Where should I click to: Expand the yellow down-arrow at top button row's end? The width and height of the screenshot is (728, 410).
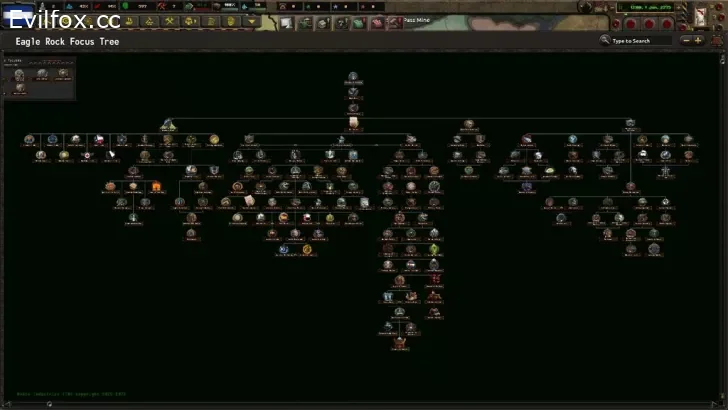point(252,21)
